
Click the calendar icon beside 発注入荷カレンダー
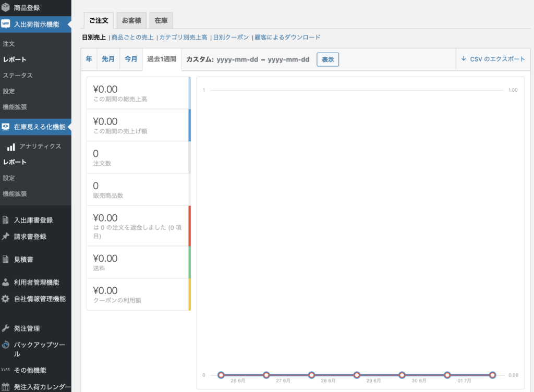point(6,387)
